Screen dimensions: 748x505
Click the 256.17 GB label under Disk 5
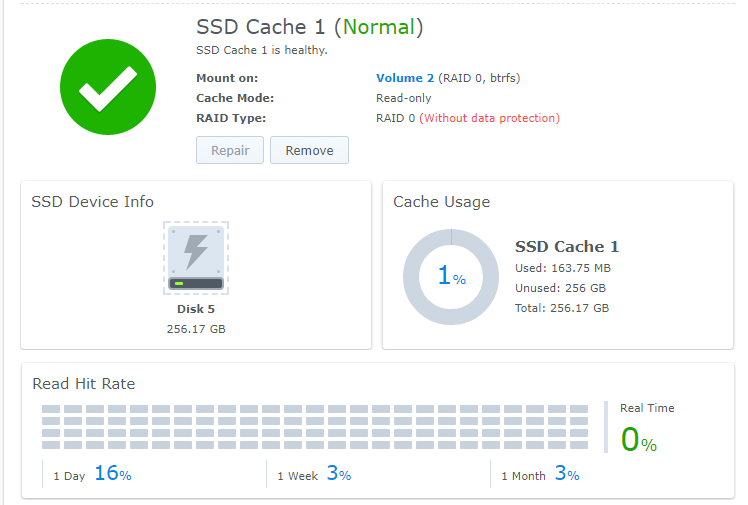196,329
